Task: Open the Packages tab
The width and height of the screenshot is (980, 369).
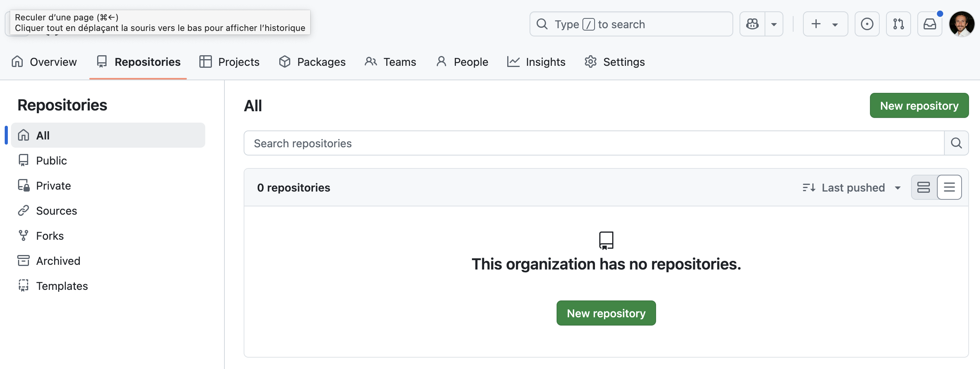Action: (312, 62)
